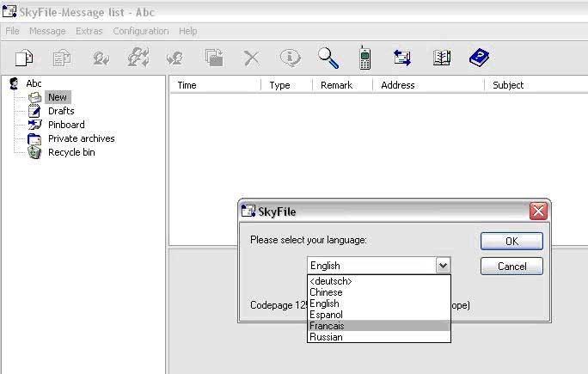Click the mobile phone connection icon
Viewport: 588px width, 374px height.
tap(364, 58)
